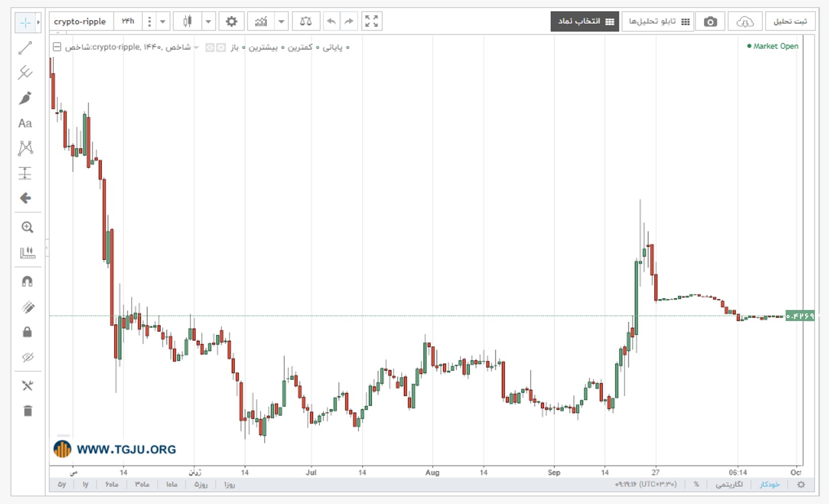Expand the crosshair tool flyout arrow
The width and height of the screenshot is (829, 504).
(x=38, y=22)
